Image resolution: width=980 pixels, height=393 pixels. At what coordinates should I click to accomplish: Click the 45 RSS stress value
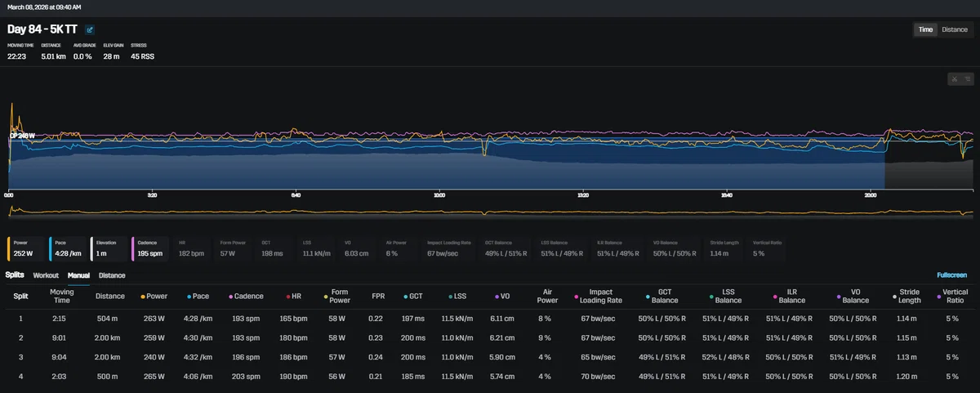(x=142, y=56)
